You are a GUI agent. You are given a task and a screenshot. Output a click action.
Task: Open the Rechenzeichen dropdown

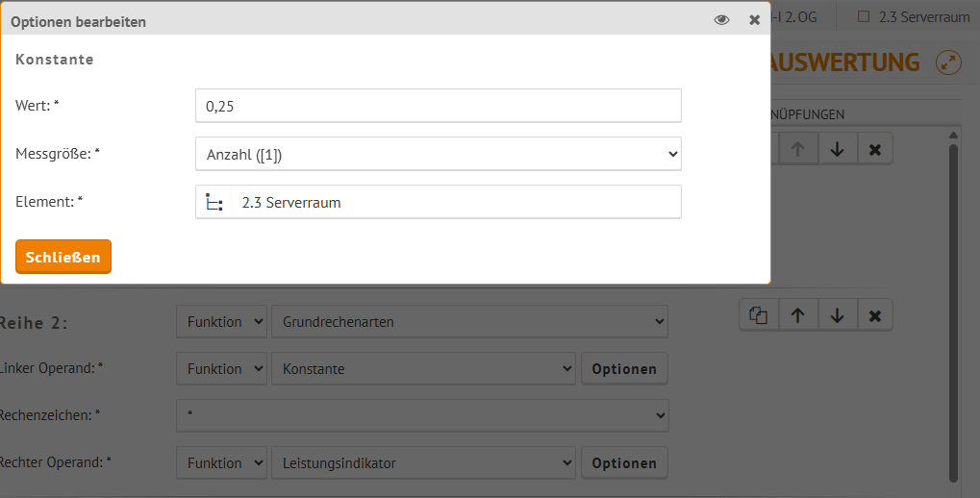(422, 415)
